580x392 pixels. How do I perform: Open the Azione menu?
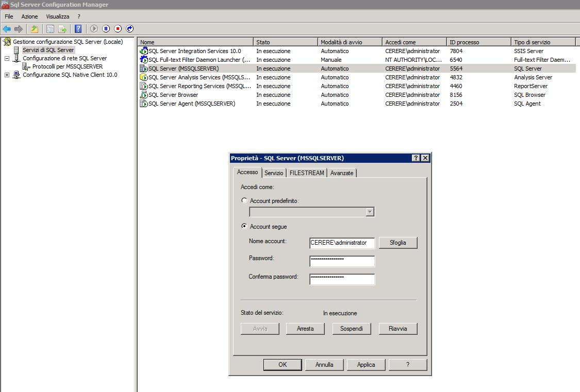coord(29,16)
